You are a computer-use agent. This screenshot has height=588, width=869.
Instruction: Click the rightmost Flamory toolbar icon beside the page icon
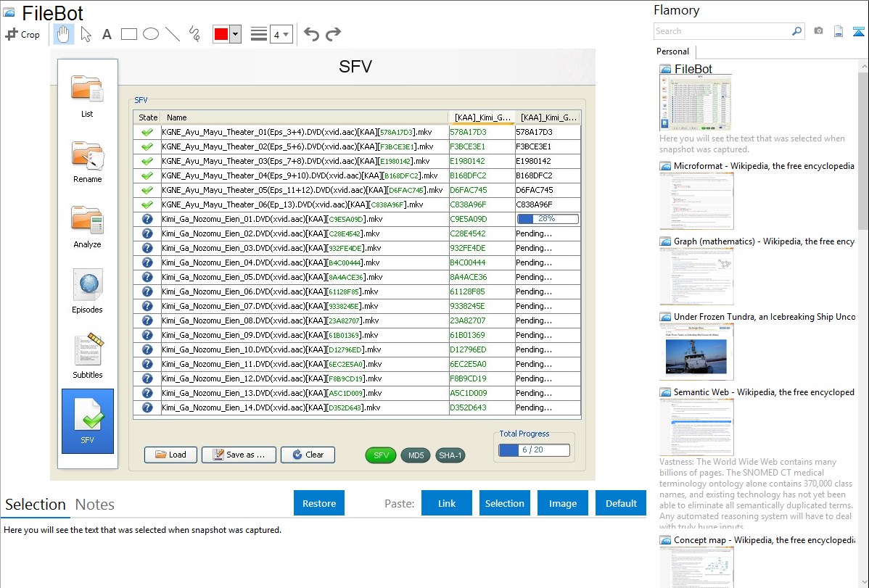pos(858,31)
